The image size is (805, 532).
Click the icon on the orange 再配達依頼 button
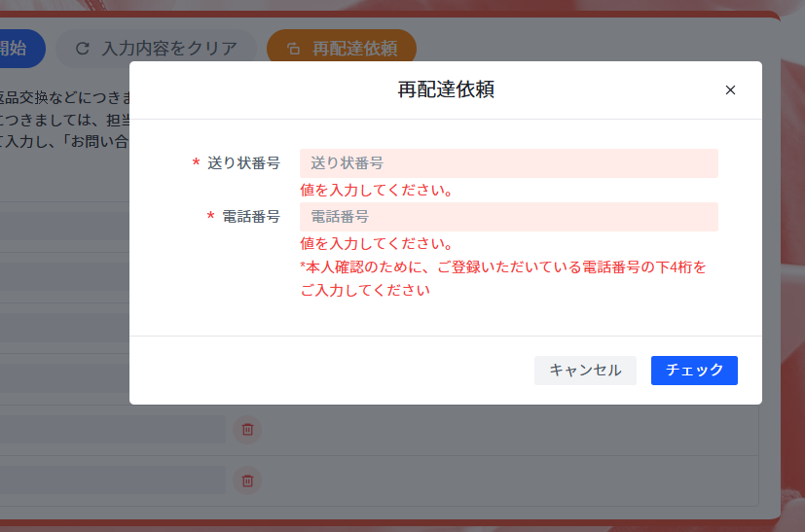pos(293,49)
